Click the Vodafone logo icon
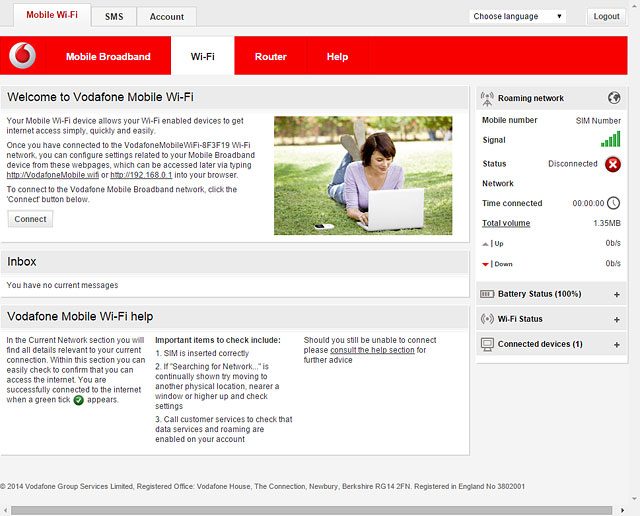The width and height of the screenshot is (640, 516). coord(22,56)
